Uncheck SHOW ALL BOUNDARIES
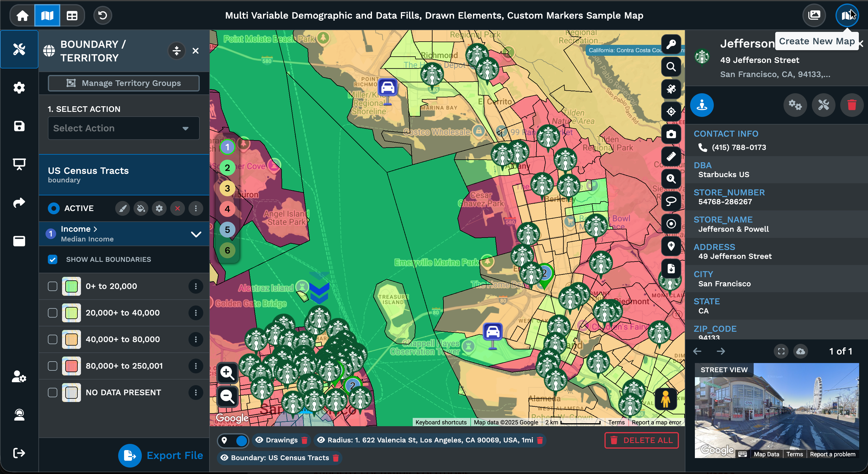This screenshot has height=474, width=868. (x=53, y=259)
